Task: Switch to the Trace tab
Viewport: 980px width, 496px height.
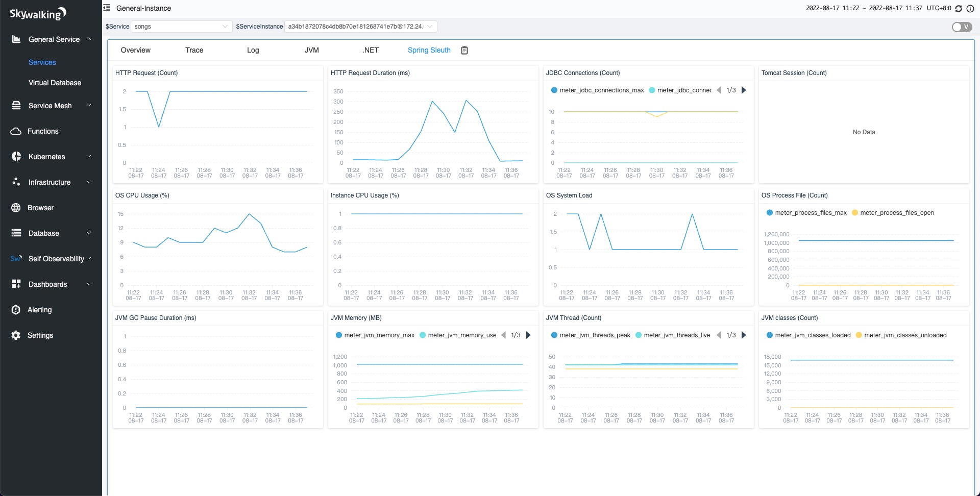Action: coord(194,50)
